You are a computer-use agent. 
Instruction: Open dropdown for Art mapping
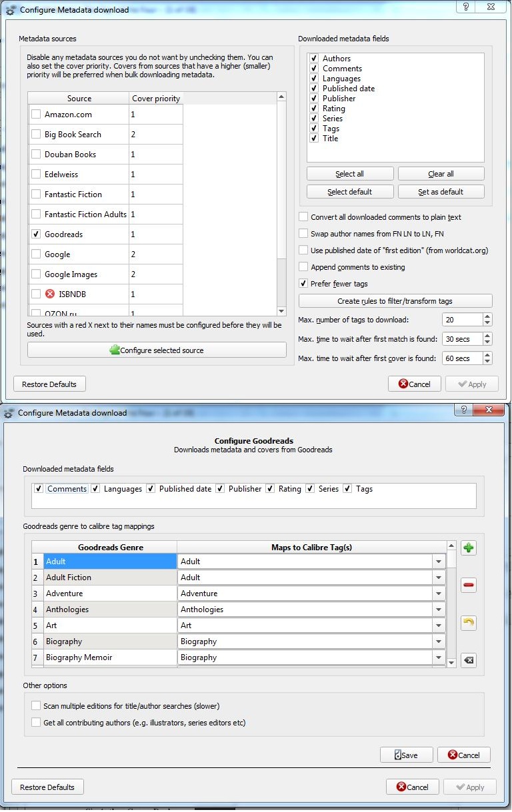(438, 625)
